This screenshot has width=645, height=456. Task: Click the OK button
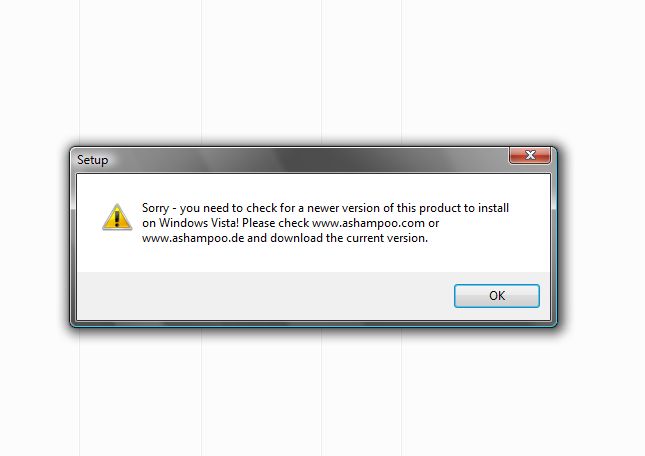pos(497,296)
